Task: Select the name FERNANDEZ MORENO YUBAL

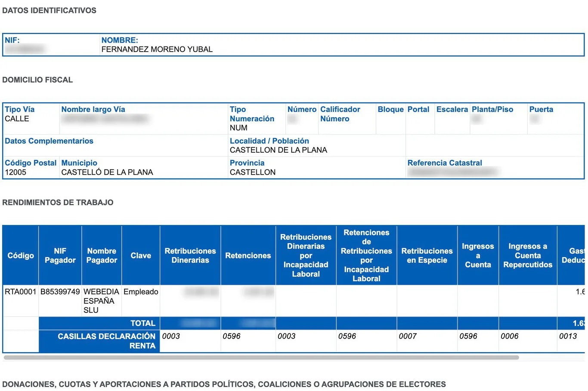Action: [157, 49]
